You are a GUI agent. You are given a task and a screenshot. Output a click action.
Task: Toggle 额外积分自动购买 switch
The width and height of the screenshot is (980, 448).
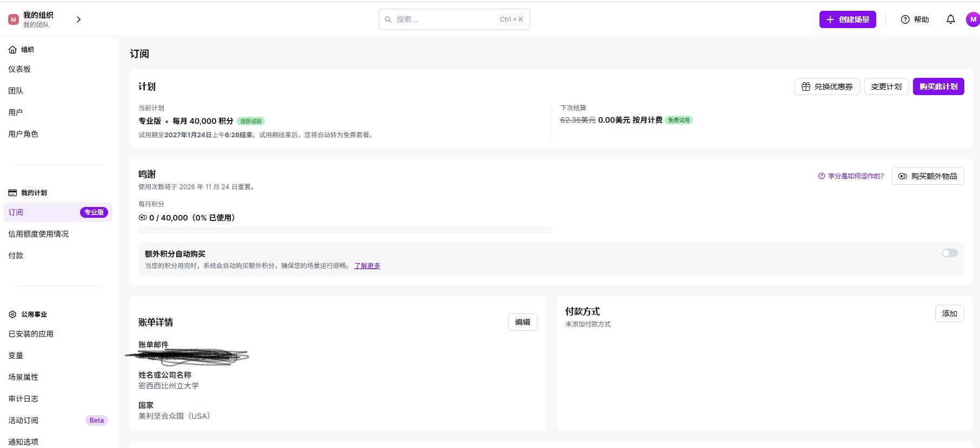point(949,253)
